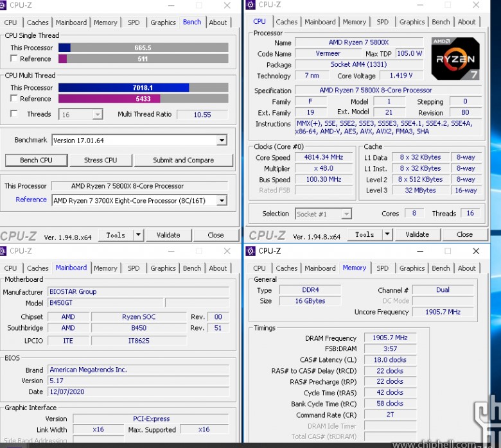The height and width of the screenshot is (448, 501).
Task: Click multi thread This Processor bar 7018.1
Action: (143, 87)
